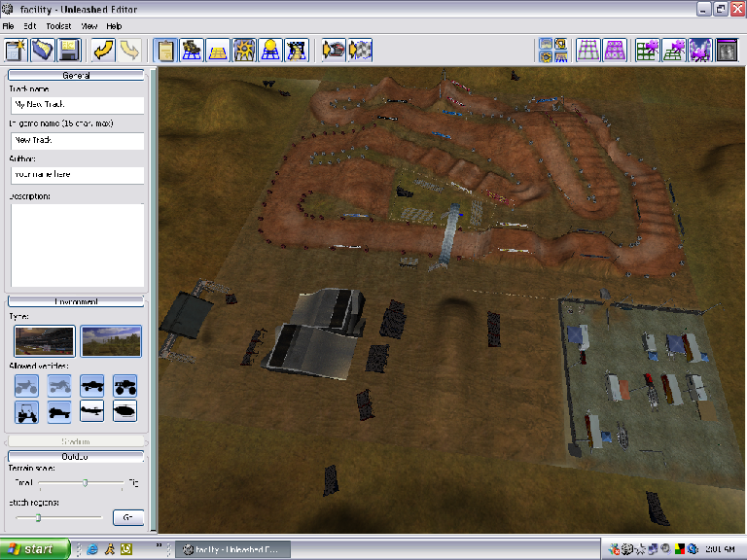Image resolution: width=747 pixels, height=560 pixels.
Task: Select the clipboard track properties mode icon
Action: tap(166, 50)
